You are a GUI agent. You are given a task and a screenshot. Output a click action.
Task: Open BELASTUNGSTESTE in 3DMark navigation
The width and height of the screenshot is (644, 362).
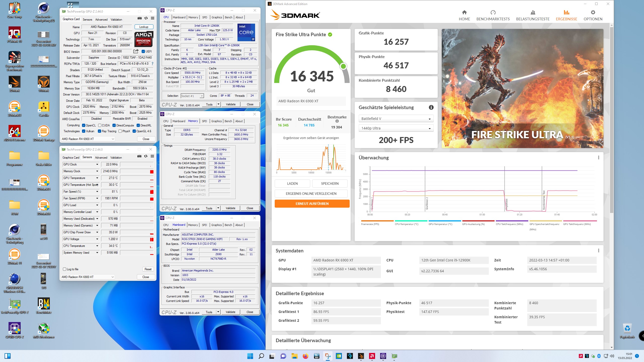(533, 16)
